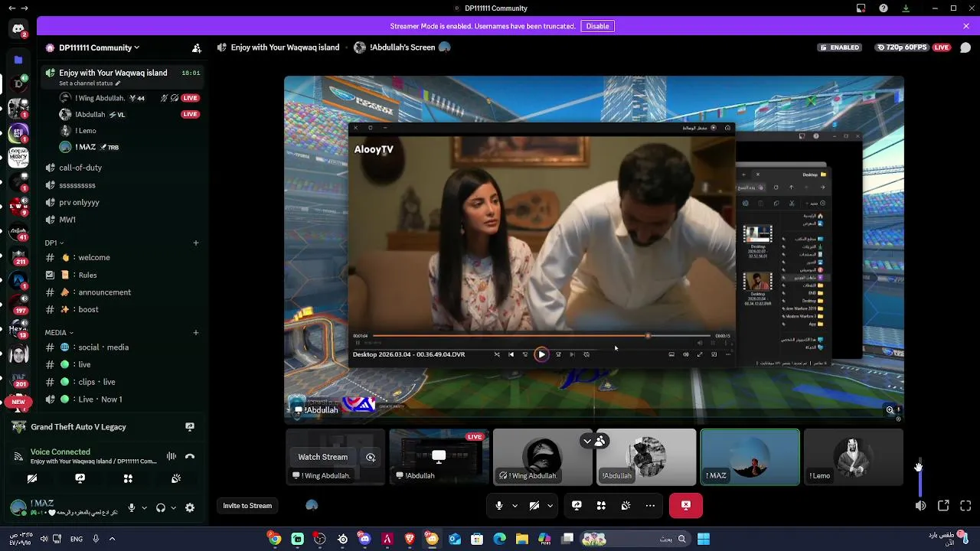
Task: Share your screen from call bar
Action: (577, 506)
